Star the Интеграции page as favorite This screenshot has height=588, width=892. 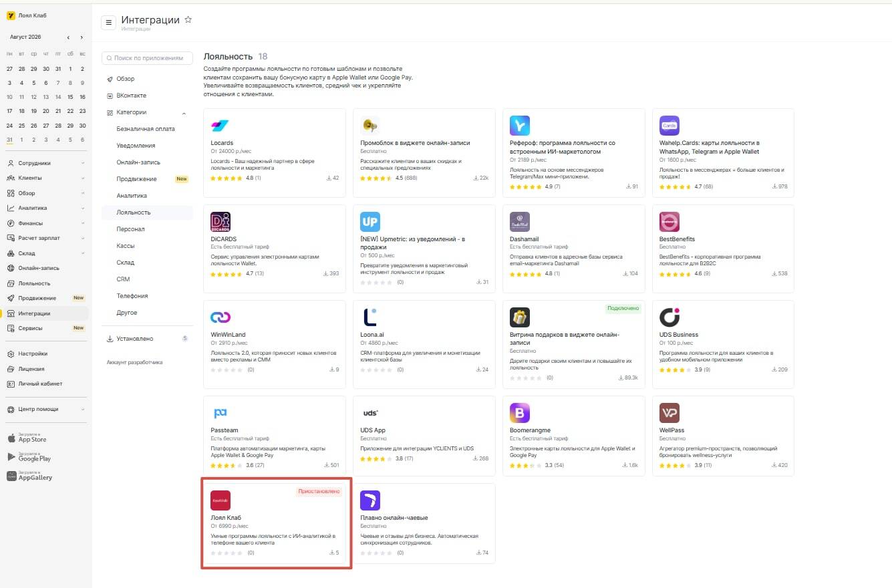point(188,20)
